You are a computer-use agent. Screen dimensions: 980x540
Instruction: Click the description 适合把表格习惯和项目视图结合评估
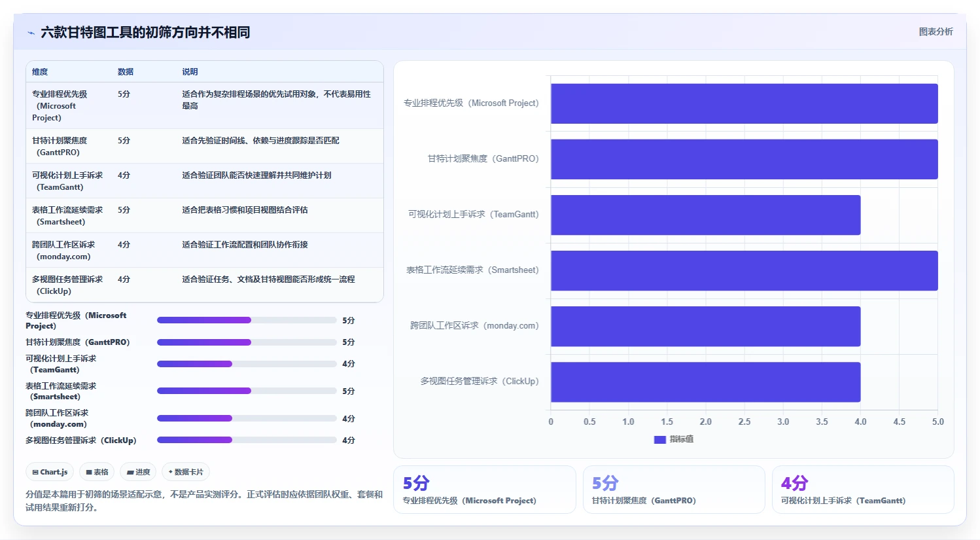point(245,210)
